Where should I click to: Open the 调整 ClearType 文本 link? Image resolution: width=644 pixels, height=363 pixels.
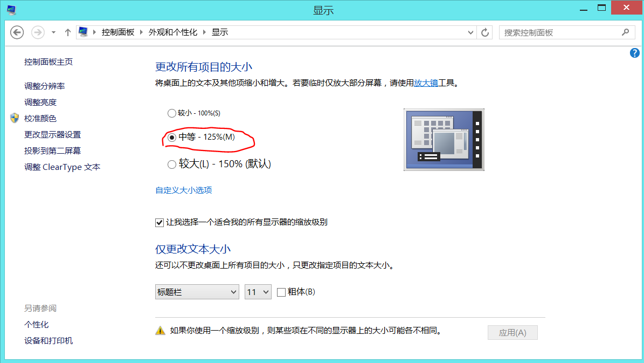tap(62, 167)
